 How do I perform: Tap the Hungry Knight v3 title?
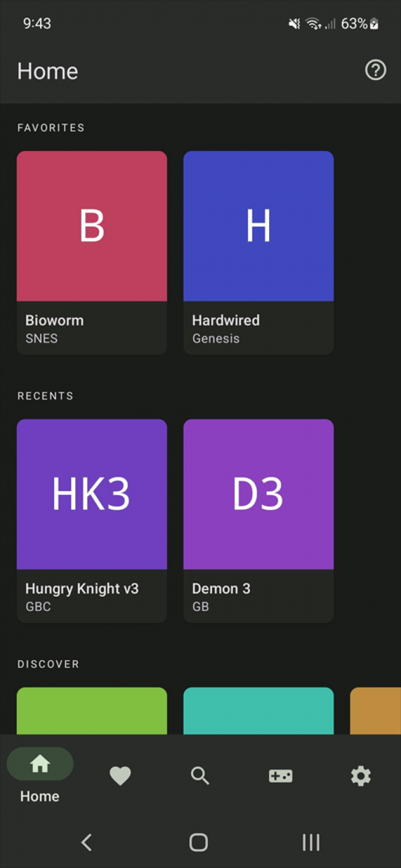(82, 589)
